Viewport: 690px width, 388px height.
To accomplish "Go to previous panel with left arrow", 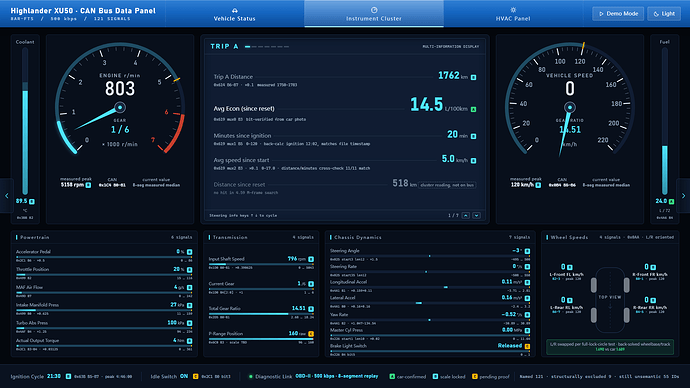I will [7, 196].
